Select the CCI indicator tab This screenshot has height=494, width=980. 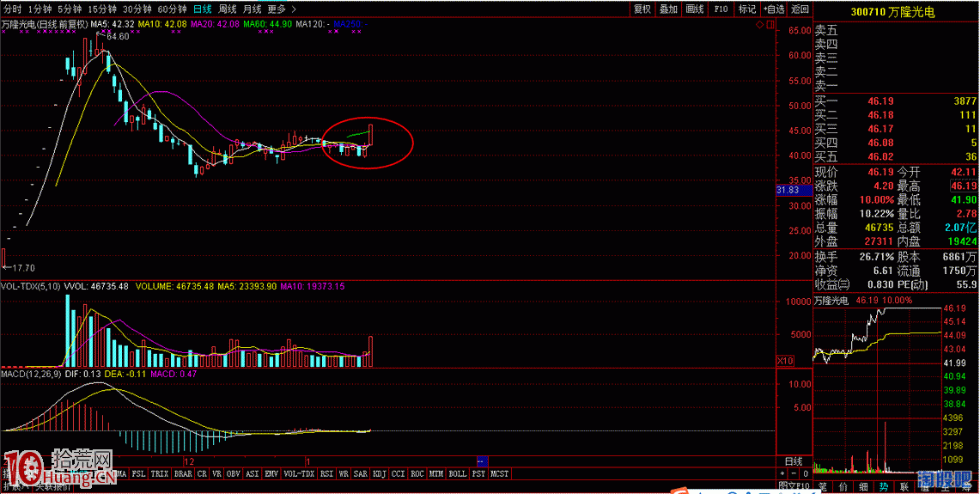coord(399,473)
